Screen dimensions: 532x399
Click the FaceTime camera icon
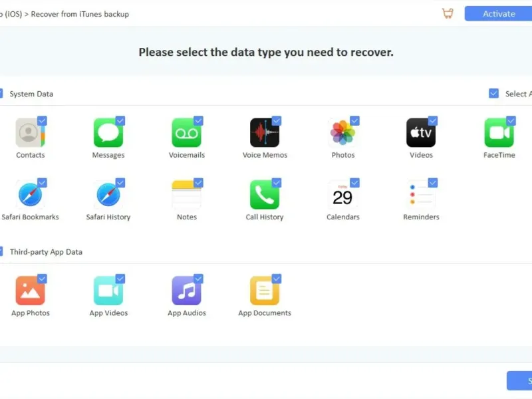click(499, 132)
